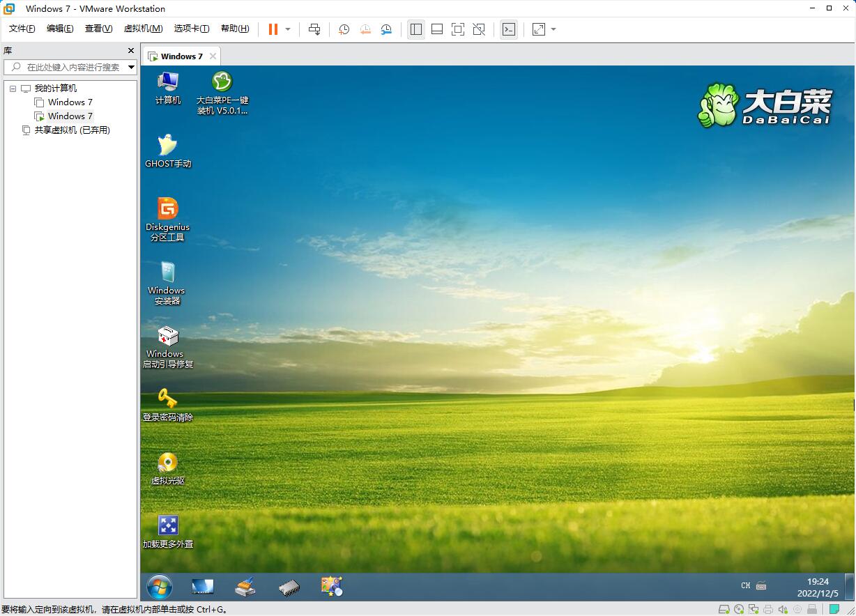Open the 文件(F) menu
Image resolution: width=856 pixels, height=616 pixels.
(22, 29)
